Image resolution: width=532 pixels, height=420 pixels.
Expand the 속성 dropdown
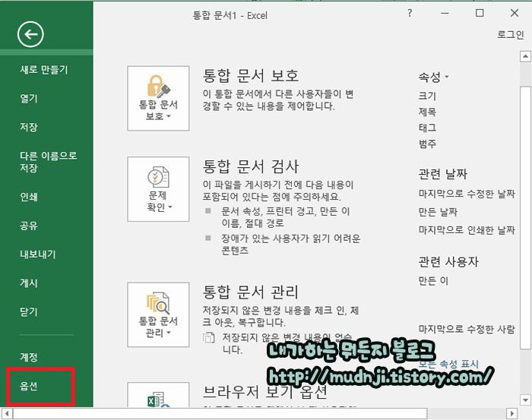tap(434, 77)
